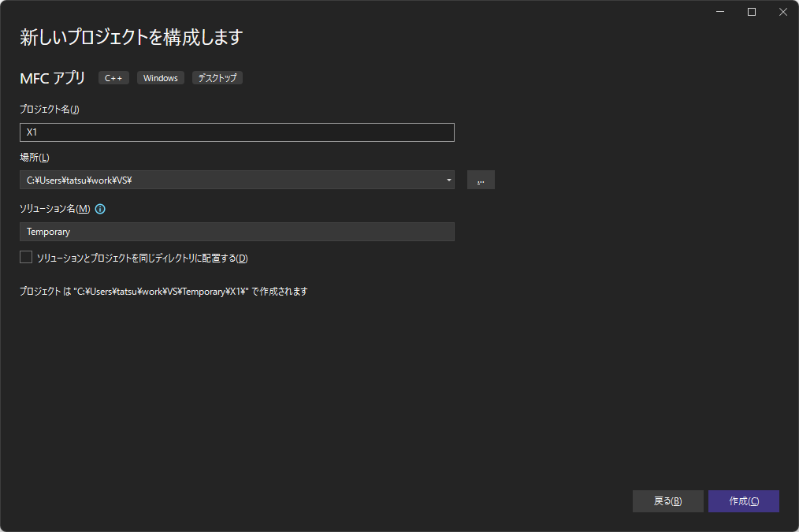Go back with the 戻る(B) button
The image size is (799, 532).
[x=667, y=501]
